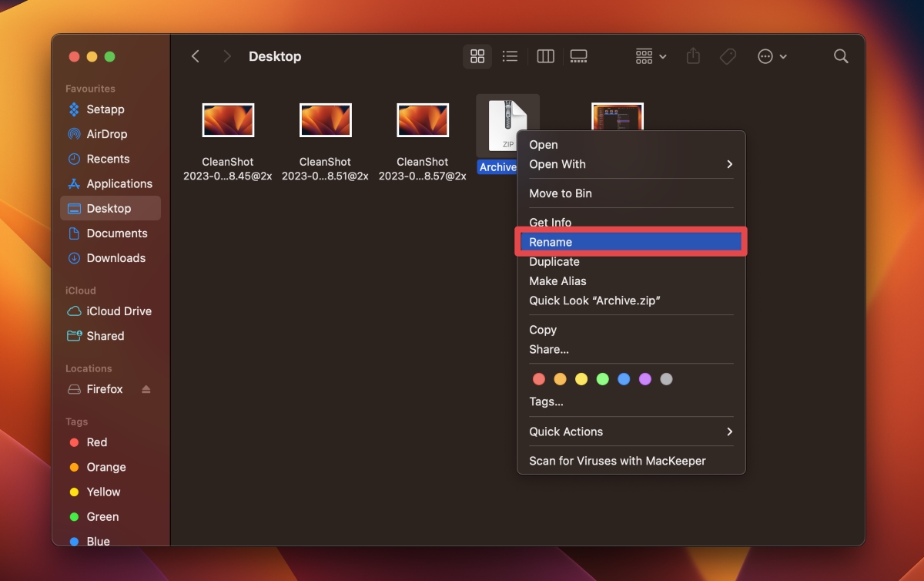Select Rename from the context menu
This screenshot has height=581, width=924.
pyautogui.click(x=550, y=241)
